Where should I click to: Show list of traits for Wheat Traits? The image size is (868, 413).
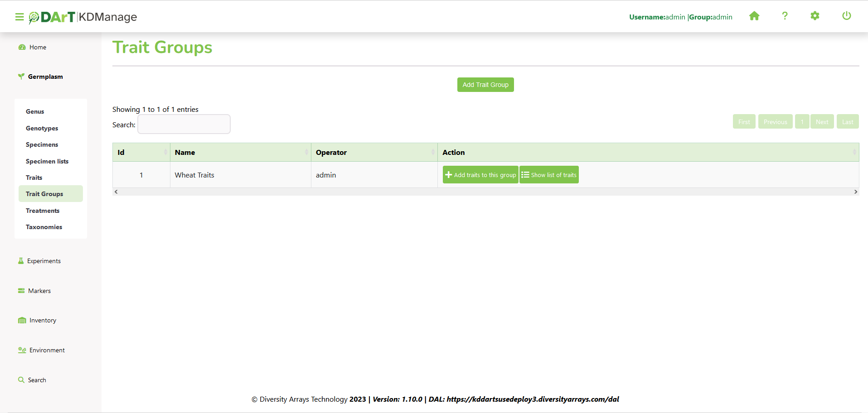[549, 175]
